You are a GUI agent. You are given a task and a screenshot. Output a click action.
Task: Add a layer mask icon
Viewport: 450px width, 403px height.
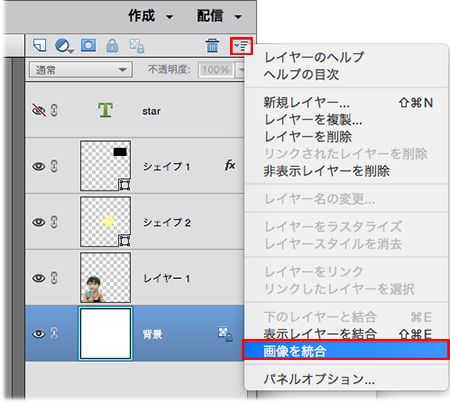click(x=88, y=45)
